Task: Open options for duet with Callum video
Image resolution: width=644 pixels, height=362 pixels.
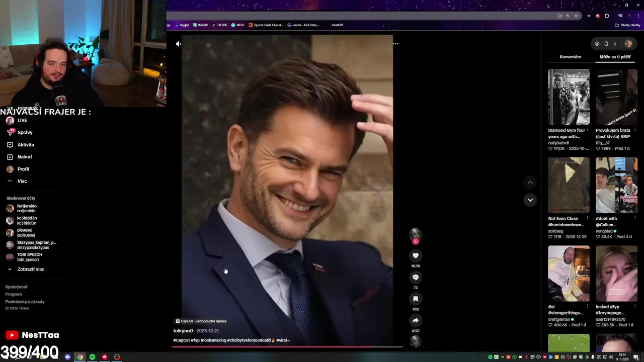Action: click(x=635, y=218)
